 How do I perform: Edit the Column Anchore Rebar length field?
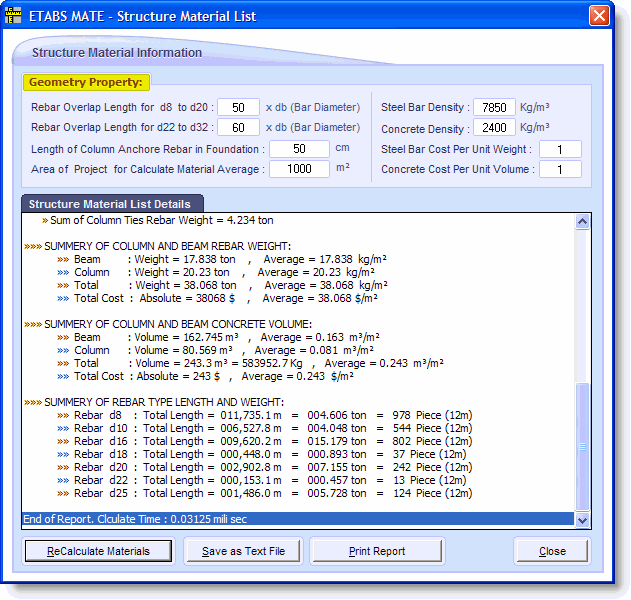299,149
